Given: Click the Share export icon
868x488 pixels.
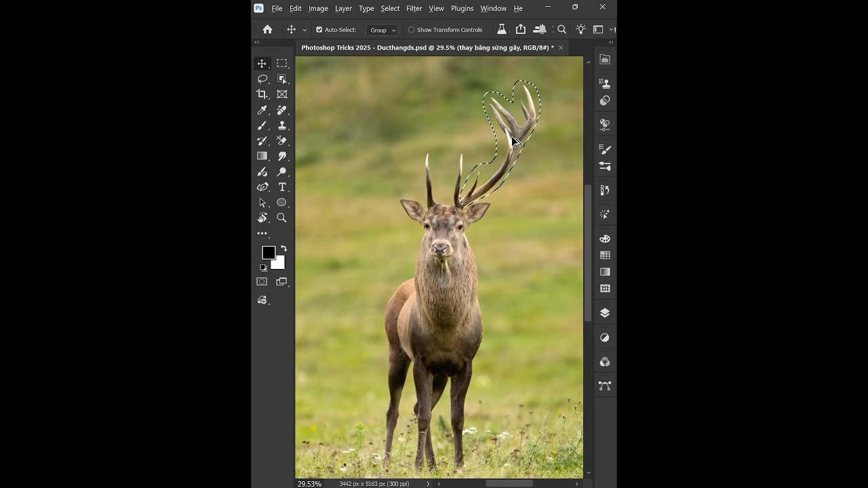Looking at the screenshot, I should point(521,29).
